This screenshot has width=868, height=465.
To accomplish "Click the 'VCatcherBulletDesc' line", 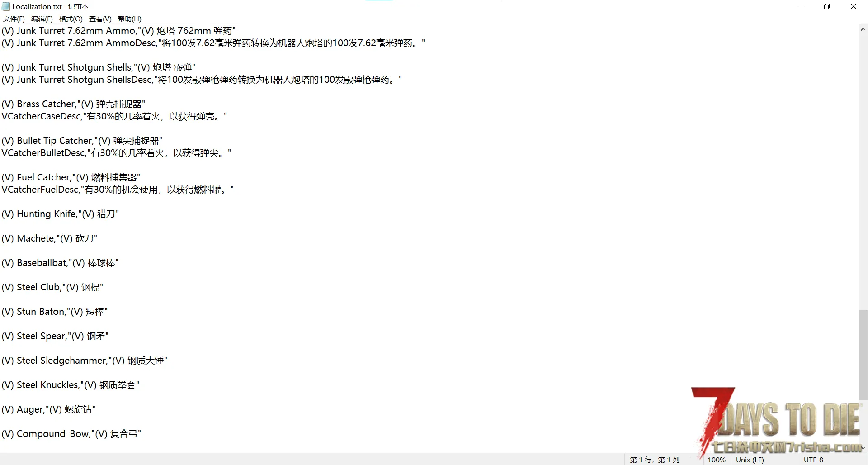I will point(116,153).
